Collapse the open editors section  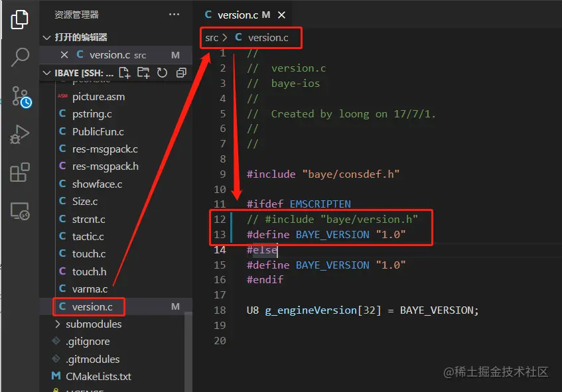pyautogui.click(x=46, y=37)
